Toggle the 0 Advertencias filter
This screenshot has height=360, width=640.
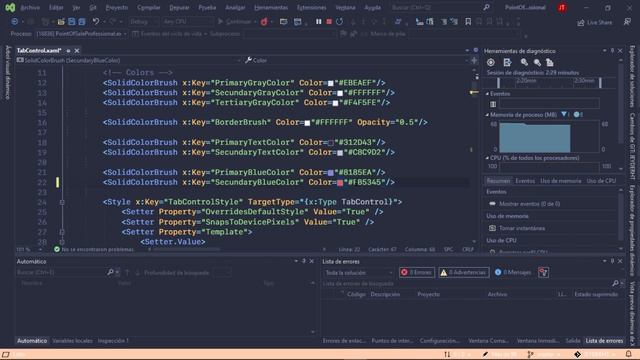click(x=463, y=272)
